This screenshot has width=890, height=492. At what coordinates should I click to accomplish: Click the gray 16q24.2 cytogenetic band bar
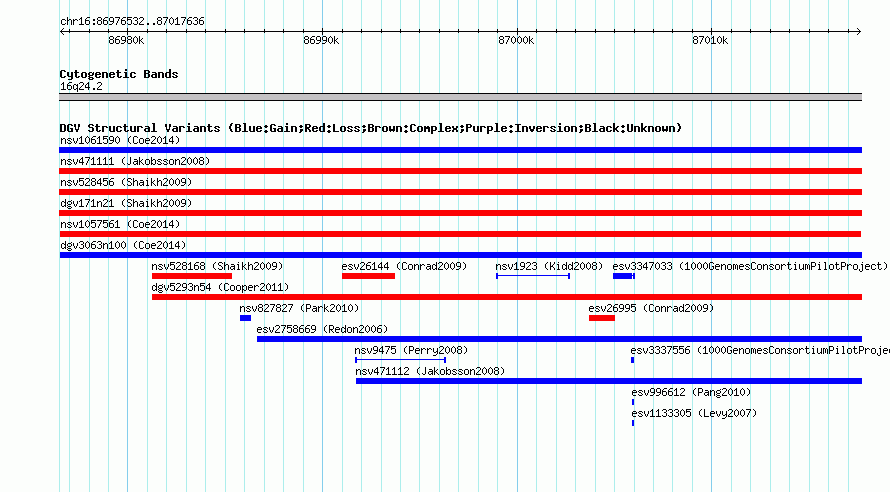click(x=460, y=97)
